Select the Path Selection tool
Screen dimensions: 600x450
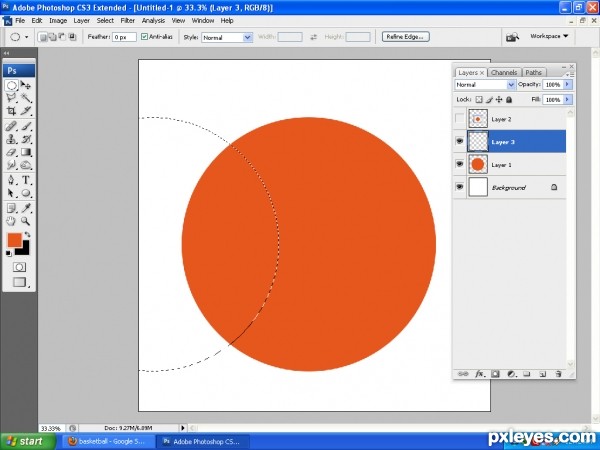coord(11,193)
